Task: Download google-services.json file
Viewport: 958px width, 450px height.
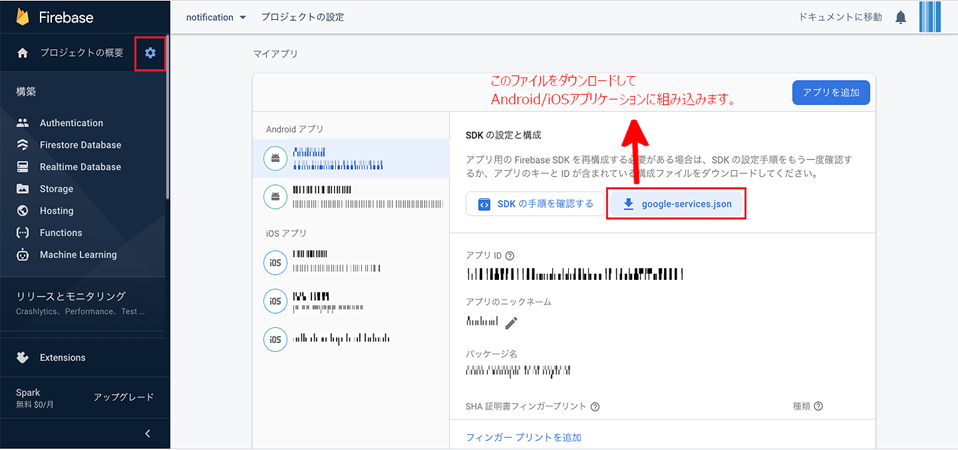Action: pyautogui.click(x=676, y=205)
